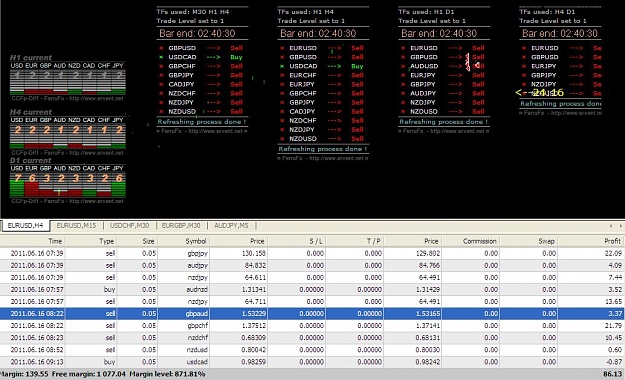Click the total profit 86.13 in status bar
The height and width of the screenshot is (380, 625).
[x=613, y=374]
